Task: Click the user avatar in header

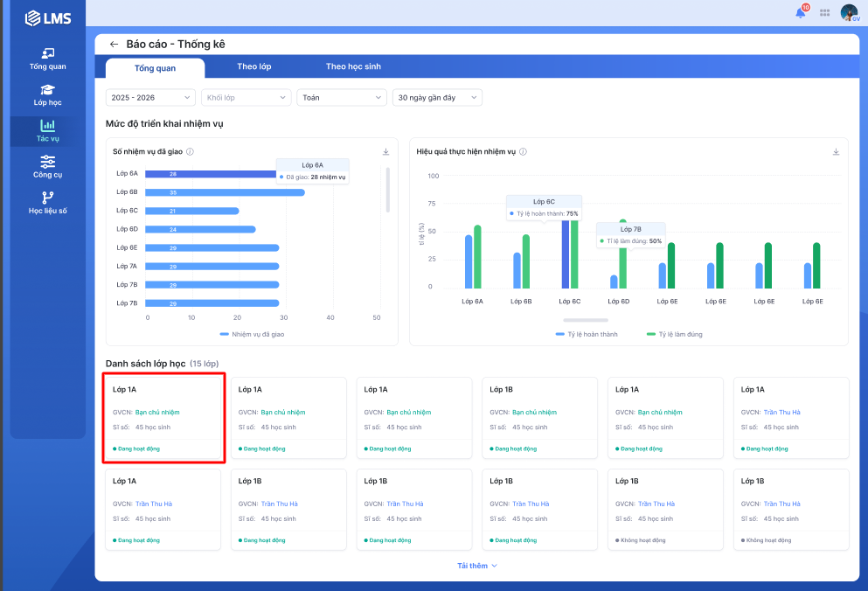Action: [x=848, y=12]
